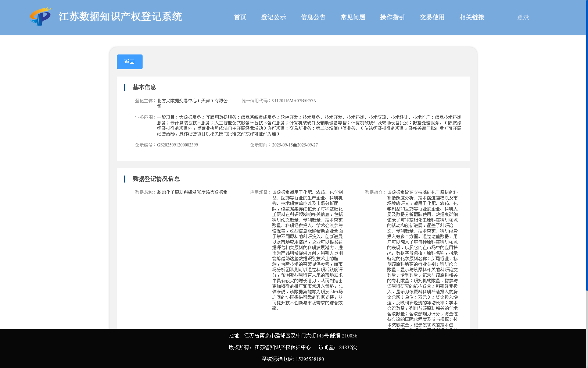588x368 pixels.
Task: Open the 登记公示 nav item
Action: coord(273,17)
